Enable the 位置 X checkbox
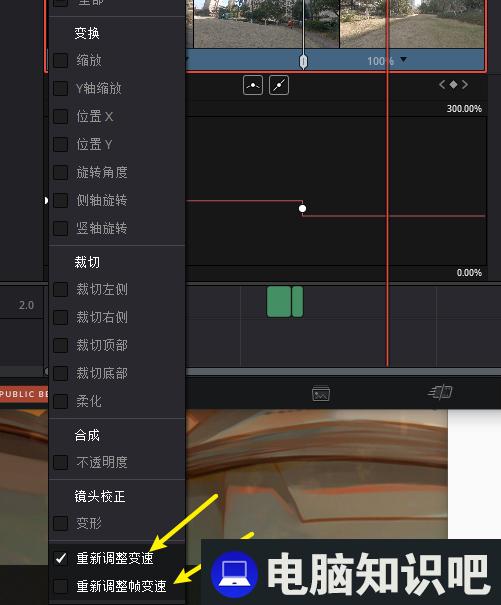This screenshot has height=605, width=501. click(x=61, y=116)
